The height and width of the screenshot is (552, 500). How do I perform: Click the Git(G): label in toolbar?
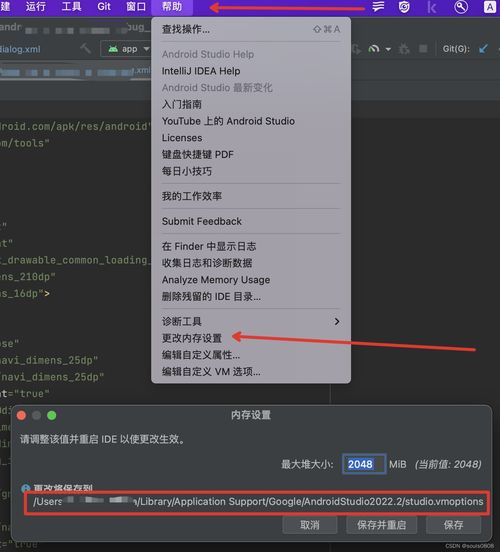click(456, 49)
